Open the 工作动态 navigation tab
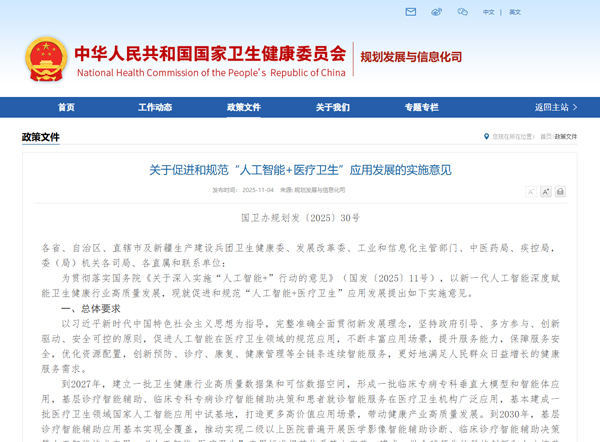The height and width of the screenshot is (442, 600). [x=155, y=107]
